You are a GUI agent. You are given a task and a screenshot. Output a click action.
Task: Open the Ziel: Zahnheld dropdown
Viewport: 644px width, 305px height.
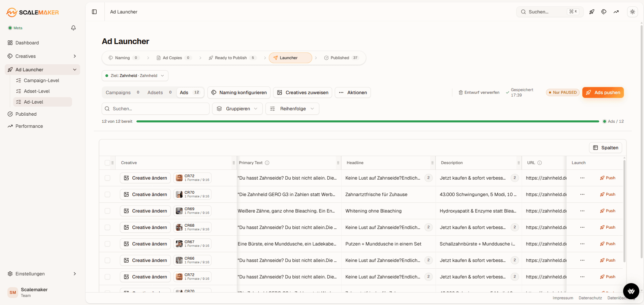(135, 76)
